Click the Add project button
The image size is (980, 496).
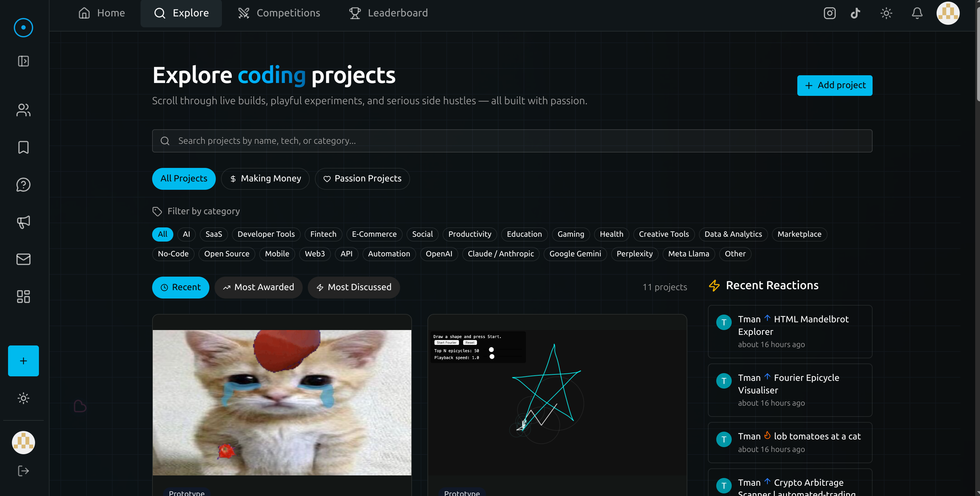click(x=835, y=85)
